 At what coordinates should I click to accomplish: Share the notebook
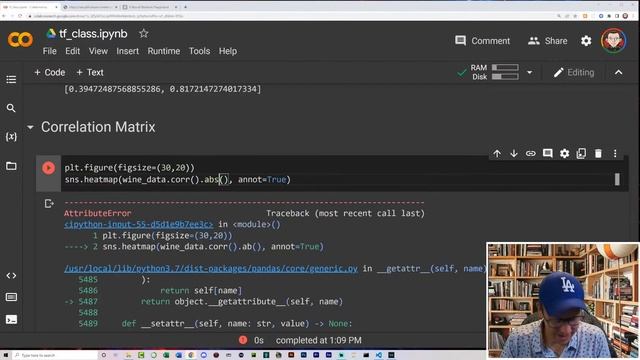(547, 41)
